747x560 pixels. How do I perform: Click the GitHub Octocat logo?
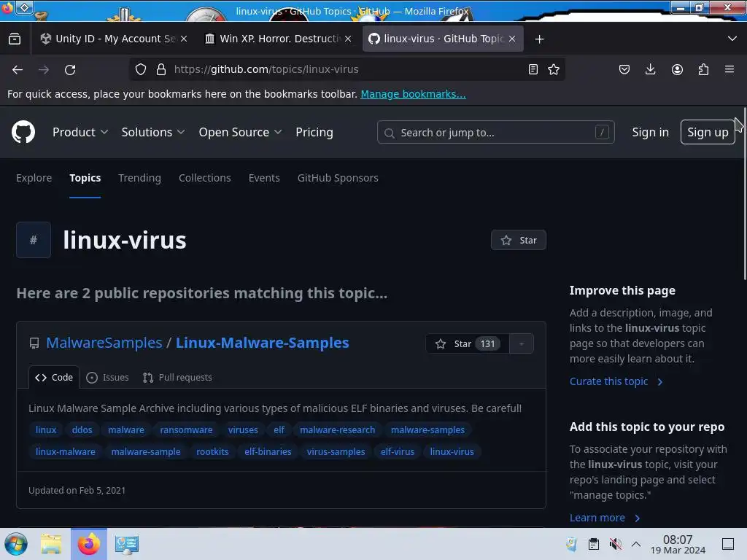[23, 132]
